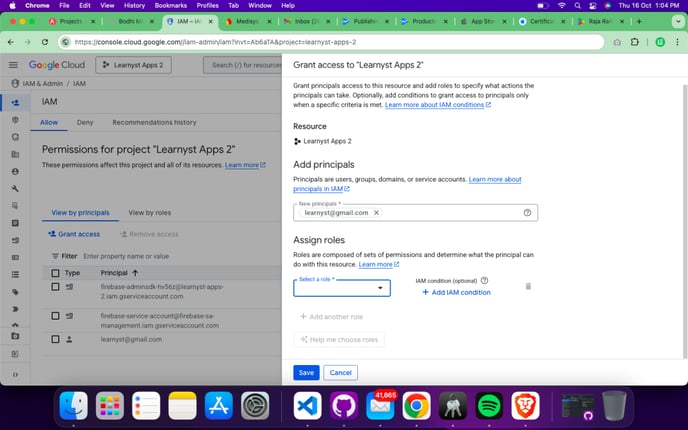Image resolution: width=688 pixels, height=430 pixels.
Task: Toggle the select-all checkbox in table header
Action: coord(56,272)
